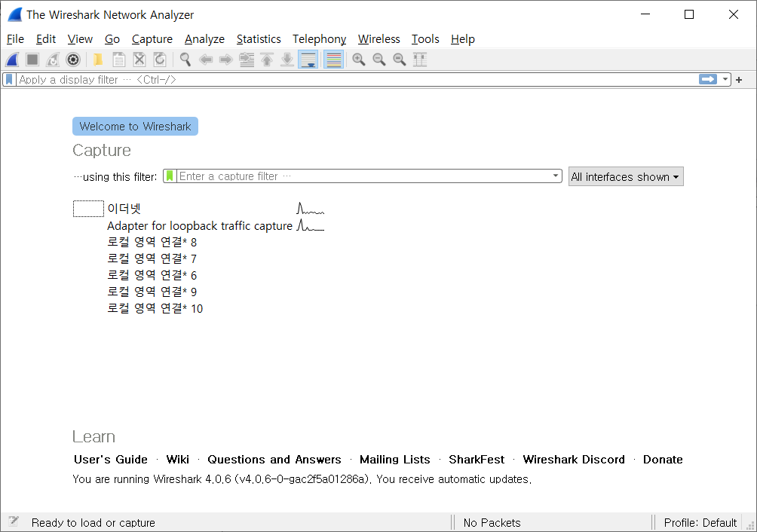Click status bar capture comment icon
The height and width of the screenshot is (532, 757).
(x=14, y=521)
